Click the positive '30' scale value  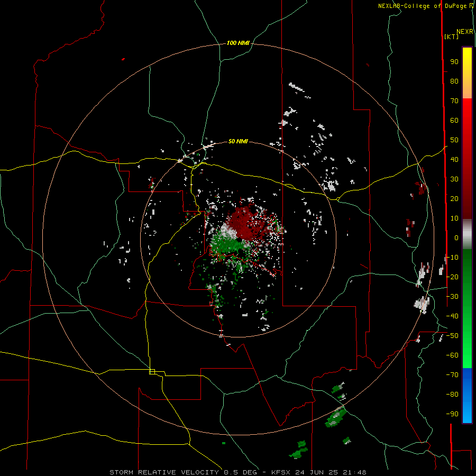pyautogui.click(x=454, y=179)
